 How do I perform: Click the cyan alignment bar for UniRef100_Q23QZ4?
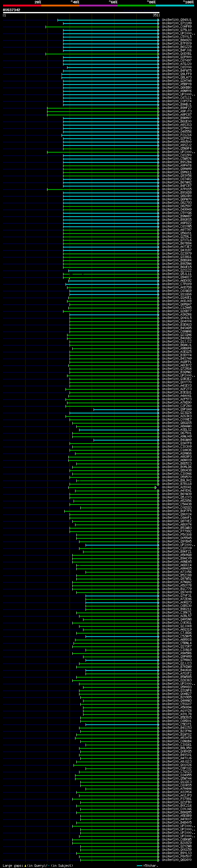[x=114, y=413]
